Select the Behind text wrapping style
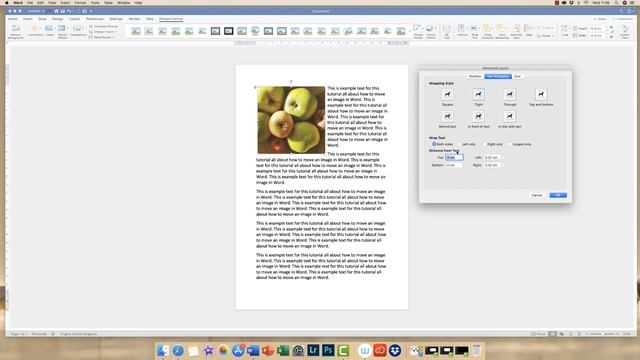The width and height of the screenshot is (640, 360). point(447,116)
